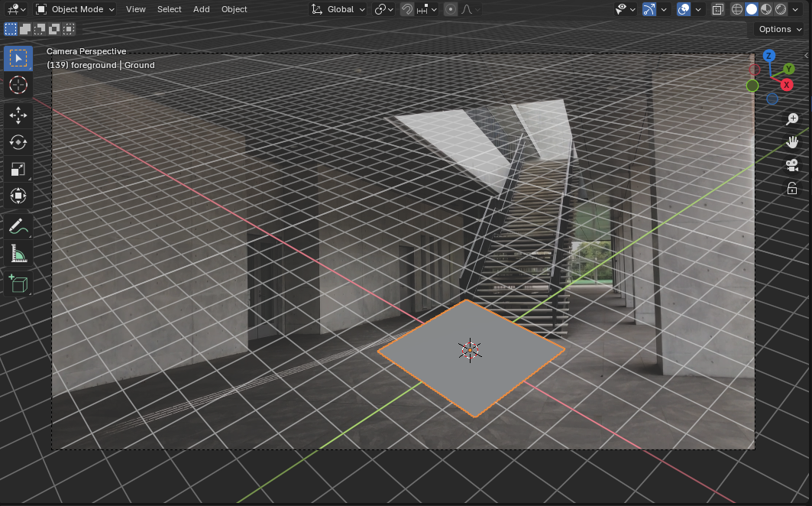
Task: Choose the 'extend selection' mode icon
Action: point(25,29)
